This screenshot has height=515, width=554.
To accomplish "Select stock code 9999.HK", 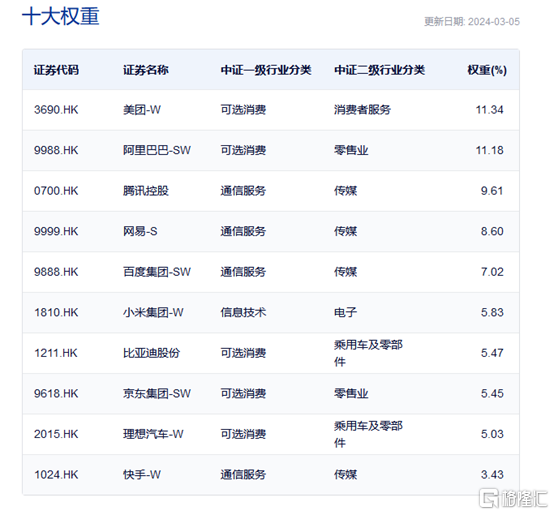I will 56,231.
